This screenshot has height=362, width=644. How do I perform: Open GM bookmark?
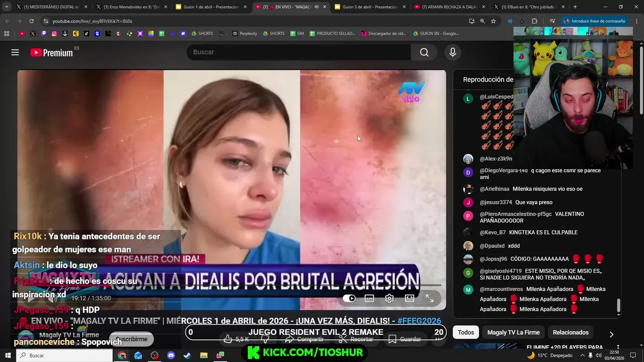297,34
